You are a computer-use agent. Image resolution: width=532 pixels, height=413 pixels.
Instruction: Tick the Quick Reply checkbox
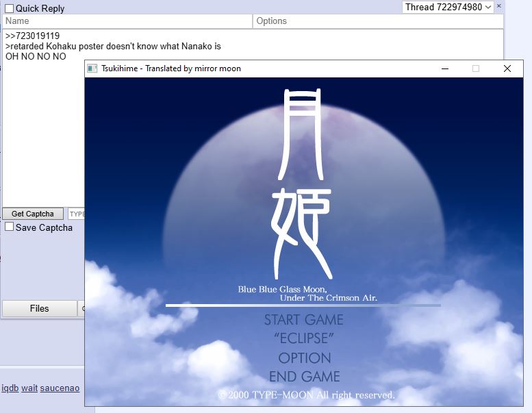pyautogui.click(x=9, y=8)
